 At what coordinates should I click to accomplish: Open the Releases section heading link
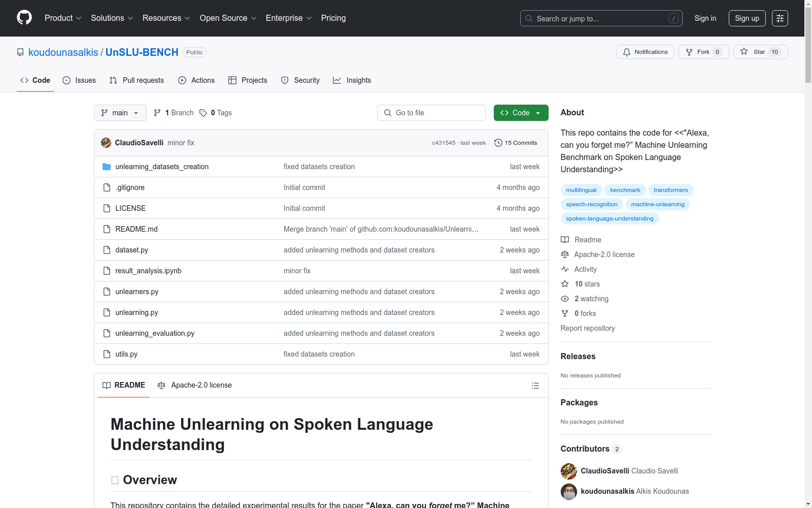click(578, 356)
